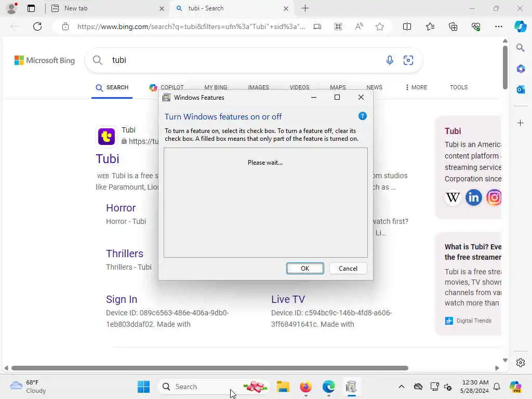532x399 pixels.
Task: Click the Windows Features help icon
Action: (x=362, y=116)
